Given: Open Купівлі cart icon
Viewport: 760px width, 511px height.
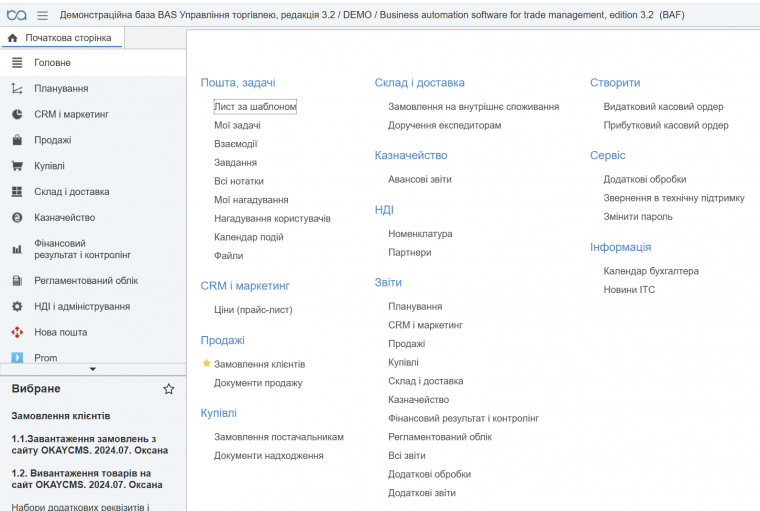Looking at the screenshot, I should 17,166.
